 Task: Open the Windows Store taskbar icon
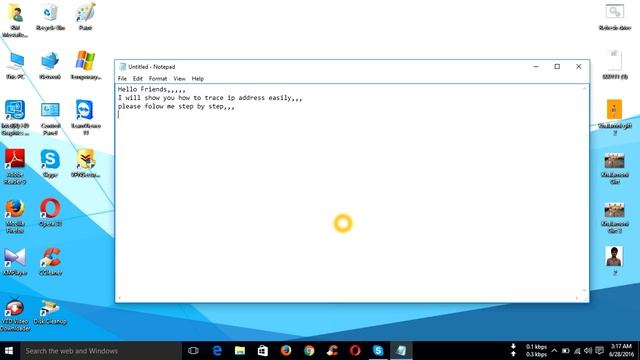[262, 351]
